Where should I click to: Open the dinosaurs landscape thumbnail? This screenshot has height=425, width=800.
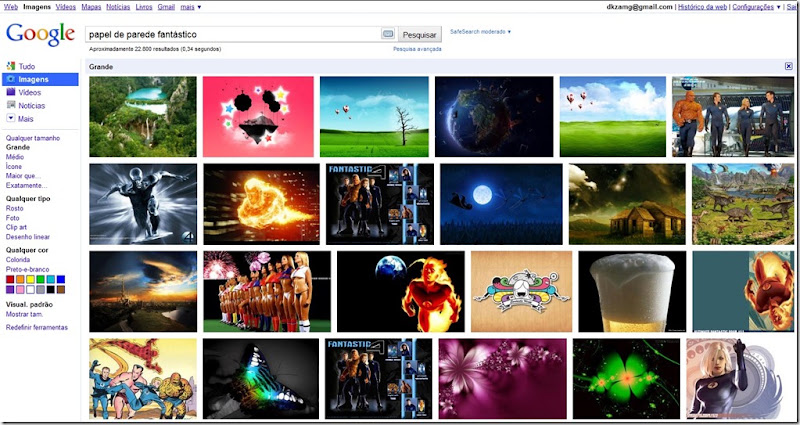[x=743, y=204]
